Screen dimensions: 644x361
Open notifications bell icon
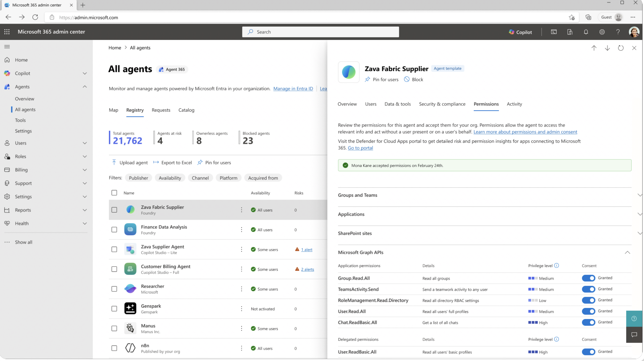coord(586,32)
